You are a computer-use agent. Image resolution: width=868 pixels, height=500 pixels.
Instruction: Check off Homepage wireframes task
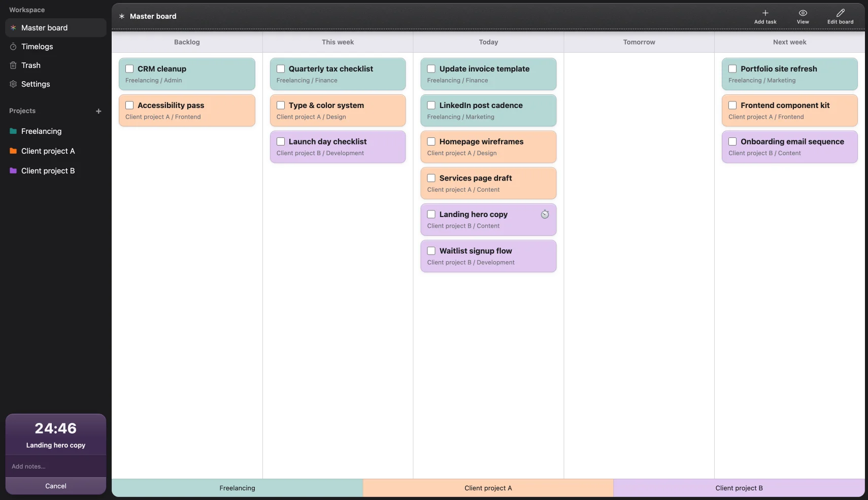[x=431, y=141]
